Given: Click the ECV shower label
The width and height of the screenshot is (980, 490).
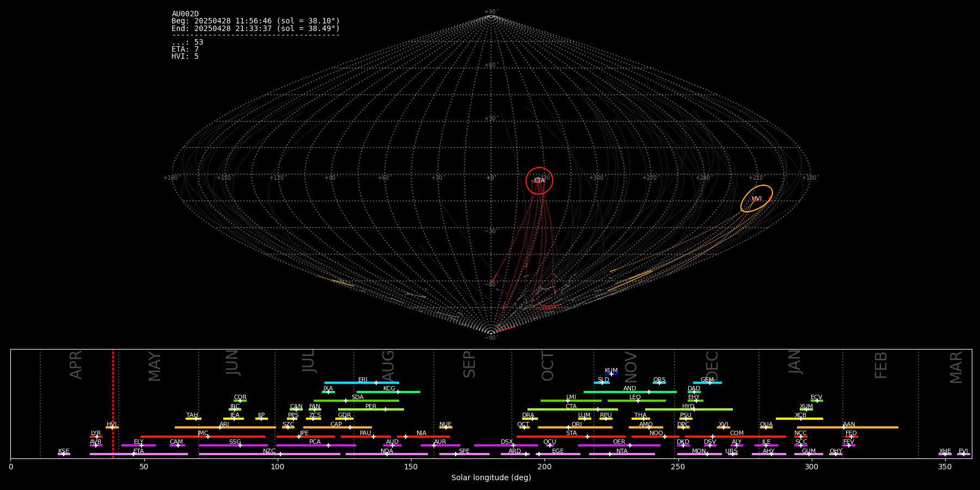Looking at the screenshot, I should [x=816, y=397].
